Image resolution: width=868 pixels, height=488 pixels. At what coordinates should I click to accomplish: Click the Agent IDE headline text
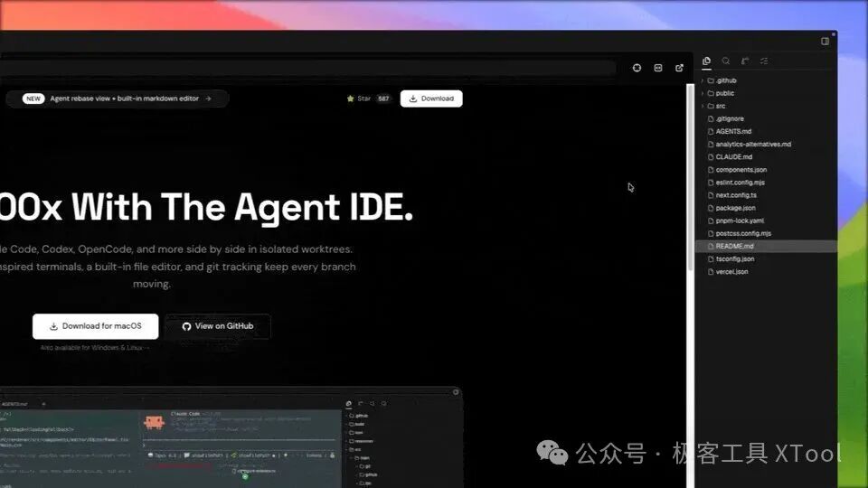pos(206,208)
